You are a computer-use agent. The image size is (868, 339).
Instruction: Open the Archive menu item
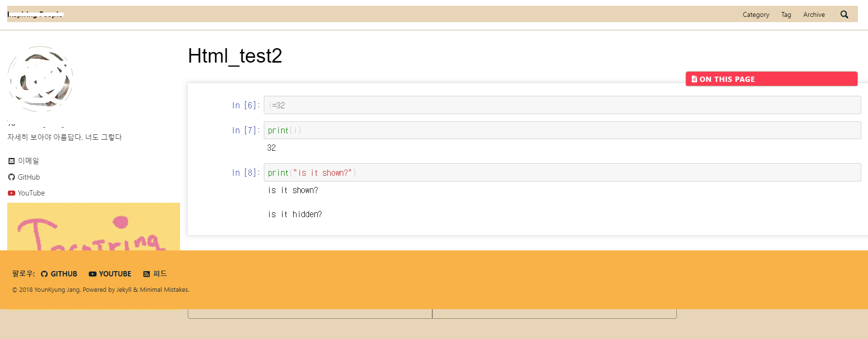pos(814,15)
